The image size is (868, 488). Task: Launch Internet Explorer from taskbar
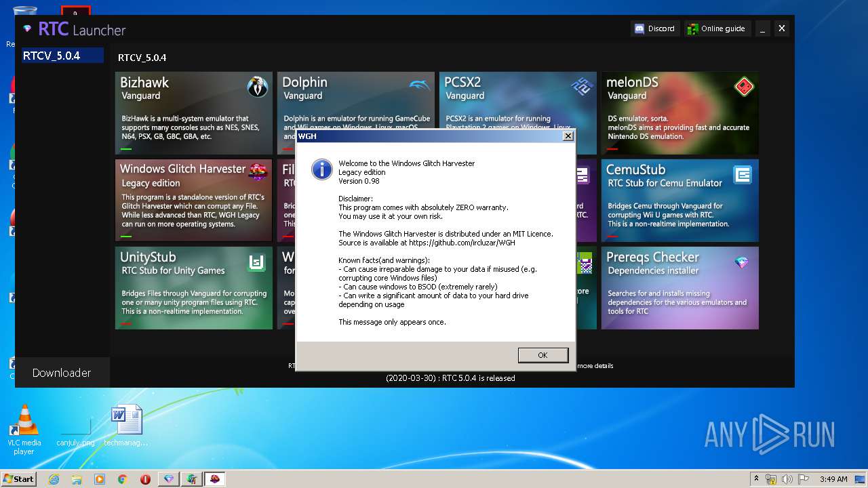tap(54, 479)
